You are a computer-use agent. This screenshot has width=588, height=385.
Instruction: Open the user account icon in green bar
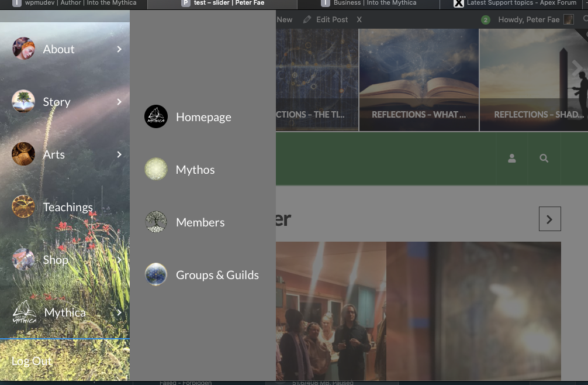[x=512, y=159]
